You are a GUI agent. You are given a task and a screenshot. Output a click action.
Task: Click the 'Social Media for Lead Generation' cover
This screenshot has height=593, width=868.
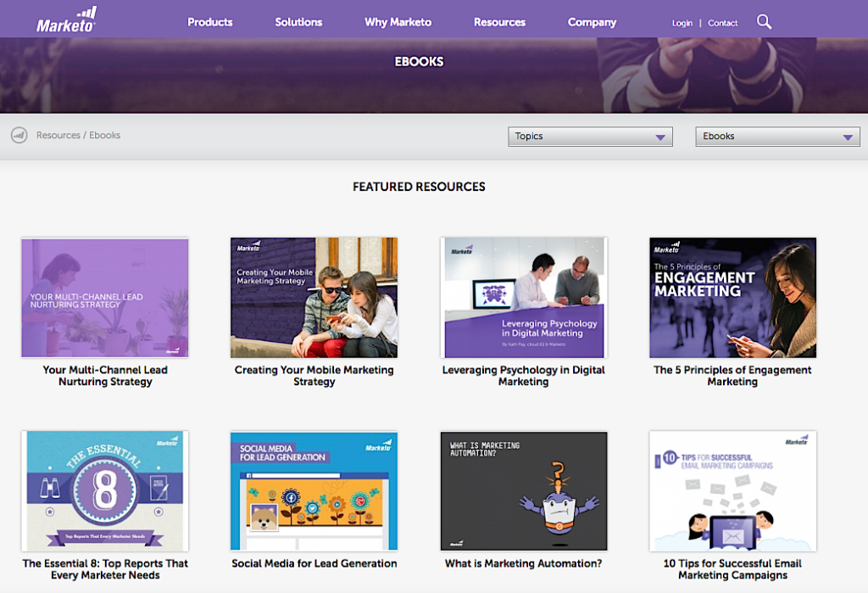[314, 490]
